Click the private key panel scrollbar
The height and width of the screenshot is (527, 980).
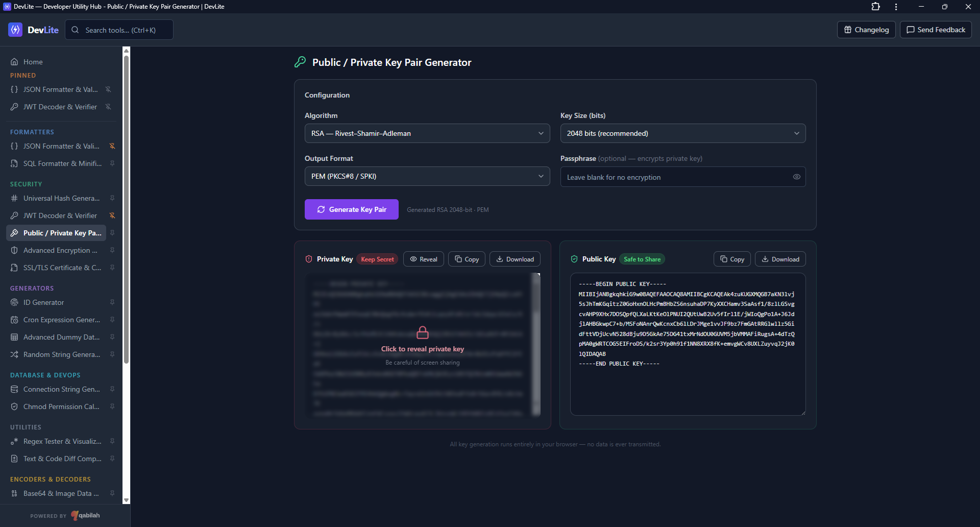pyautogui.click(x=536, y=345)
